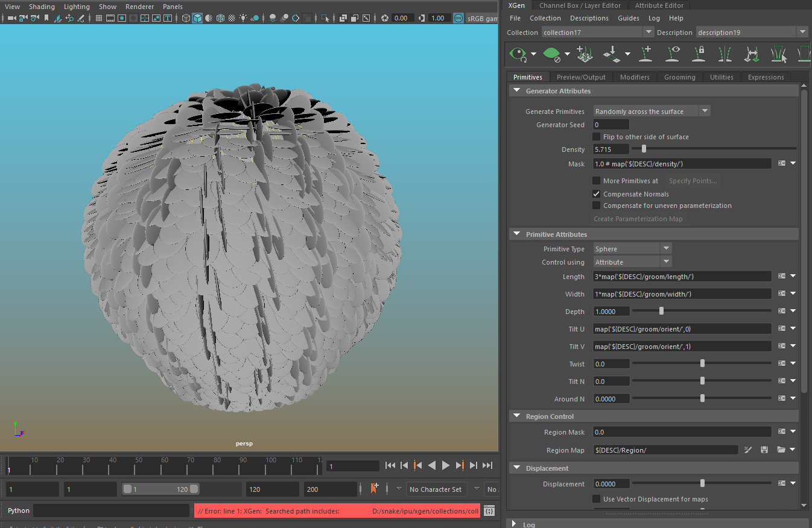Enable More Primitives at option

point(597,180)
